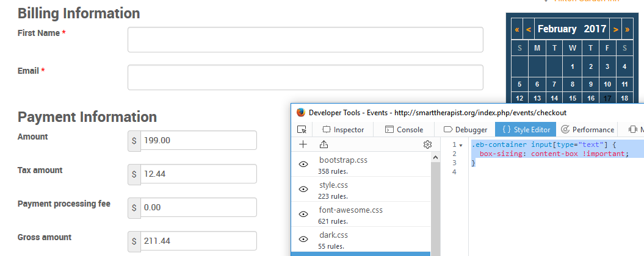644x256 pixels.
Task: Go to previous month in calendar
Action: tap(528, 29)
